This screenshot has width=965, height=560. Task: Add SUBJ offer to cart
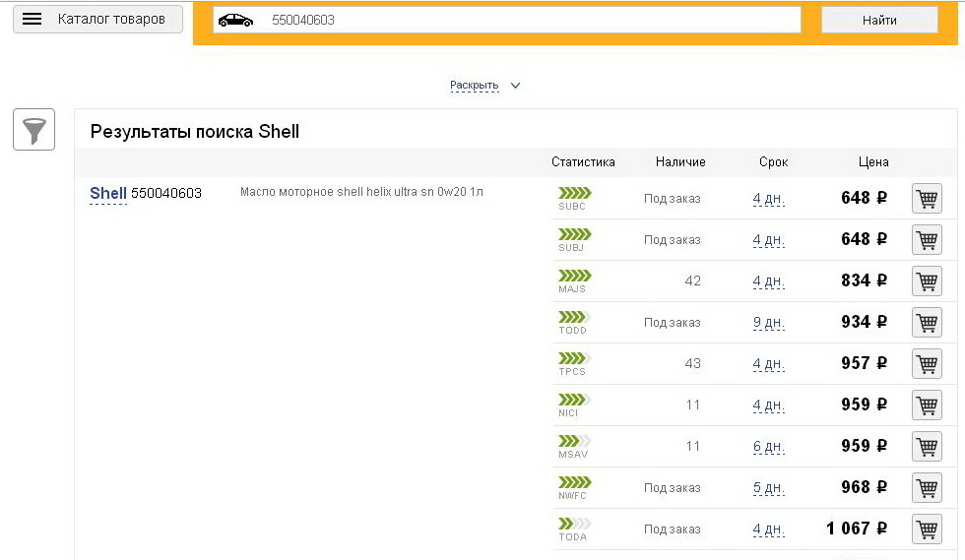point(927,239)
